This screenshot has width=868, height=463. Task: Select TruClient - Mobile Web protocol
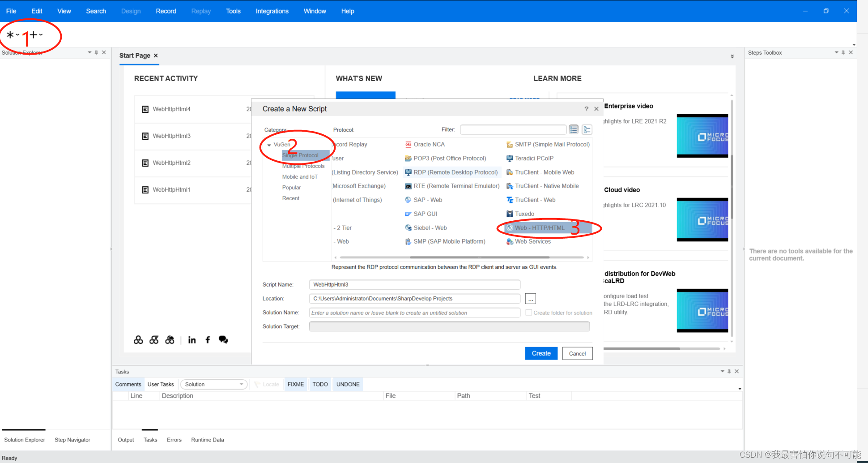click(540, 172)
